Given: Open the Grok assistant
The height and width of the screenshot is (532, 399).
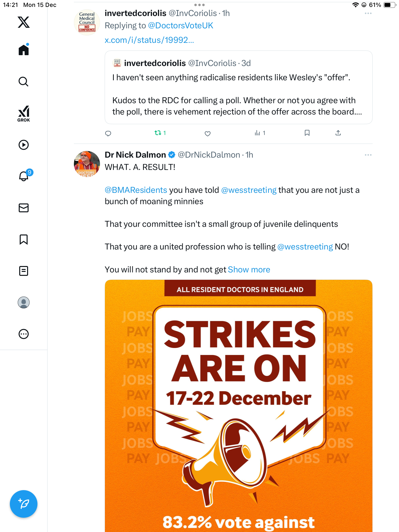Looking at the screenshot, I should click(24, 114).
